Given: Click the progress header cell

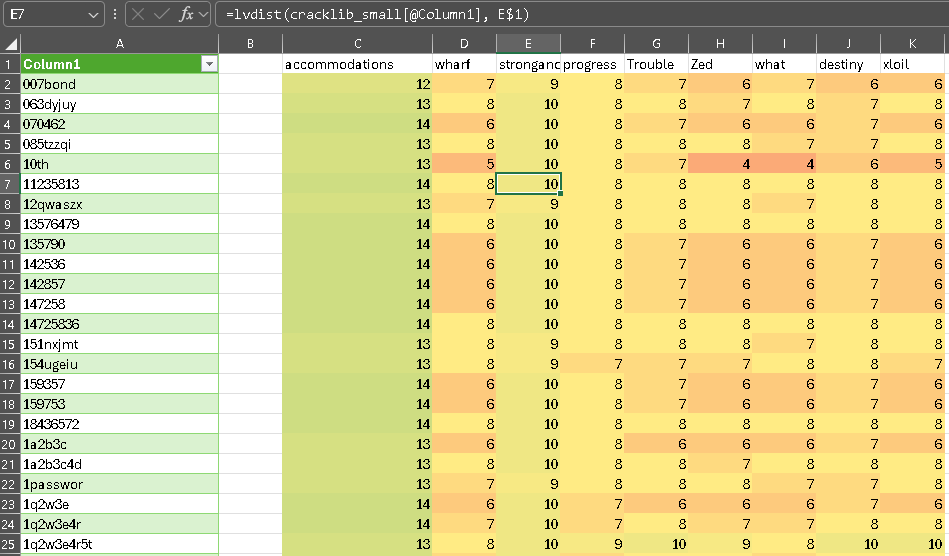Looking at the screenshot, I should tap(593, 64).
